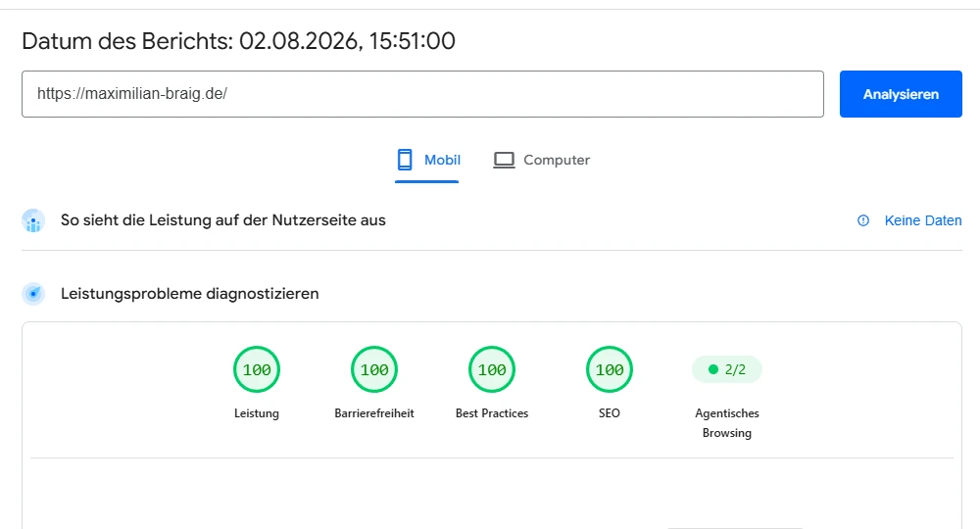Click the radar icon beside Leistungsprobleme diagnostizieren
Screen dimensions: 980x529
33,294
